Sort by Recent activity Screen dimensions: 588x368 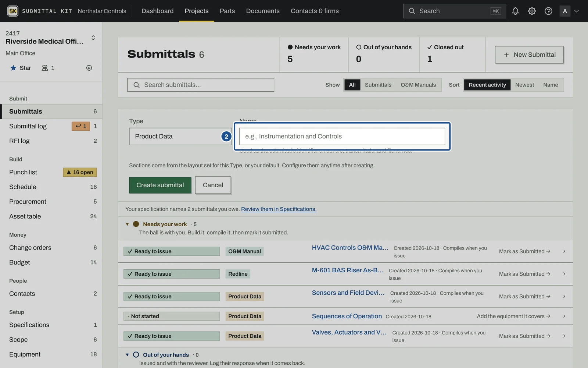coord(487,85)
